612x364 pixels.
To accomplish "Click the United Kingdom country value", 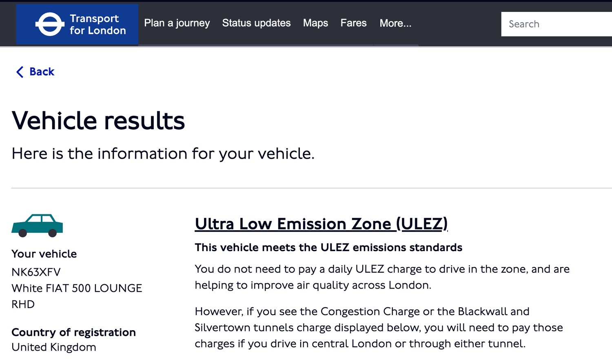I will point(54,347).
